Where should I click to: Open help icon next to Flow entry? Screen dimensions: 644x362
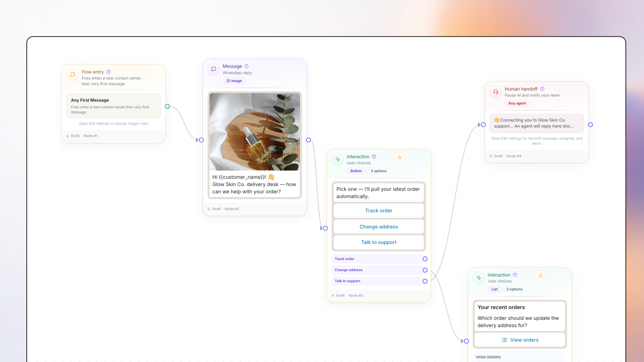click(x=109, y=72)
